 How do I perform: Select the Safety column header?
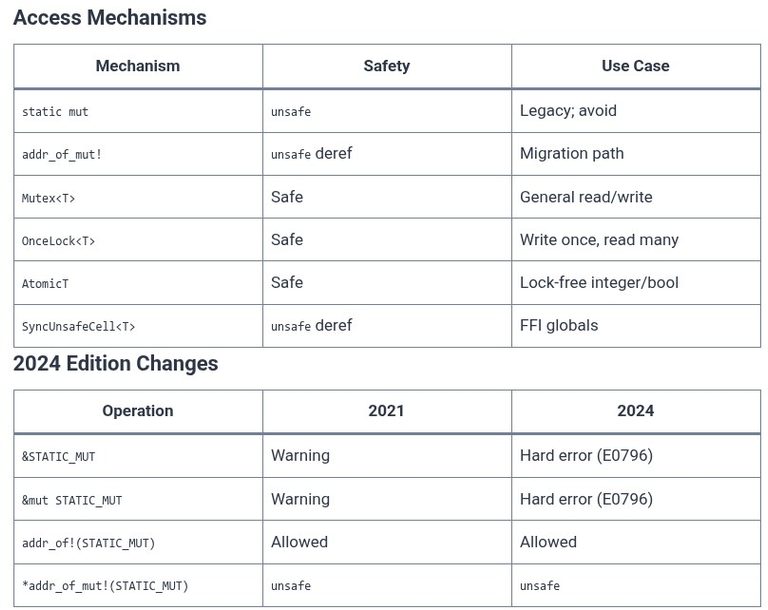point(387,66)
